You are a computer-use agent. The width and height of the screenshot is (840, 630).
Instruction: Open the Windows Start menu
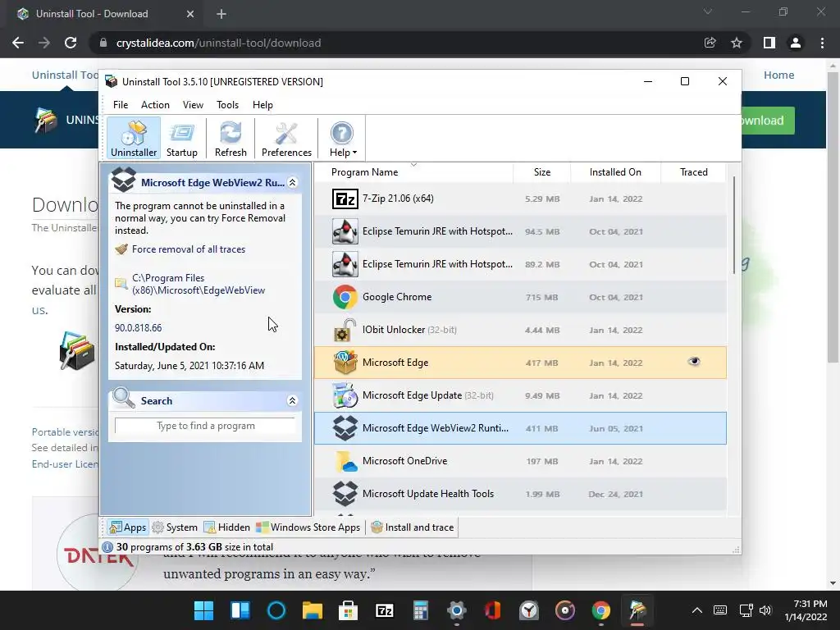click(203, 610)
